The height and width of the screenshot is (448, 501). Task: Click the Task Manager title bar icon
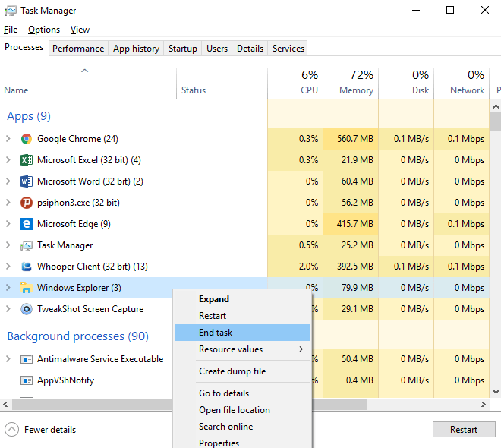(10, 11)
